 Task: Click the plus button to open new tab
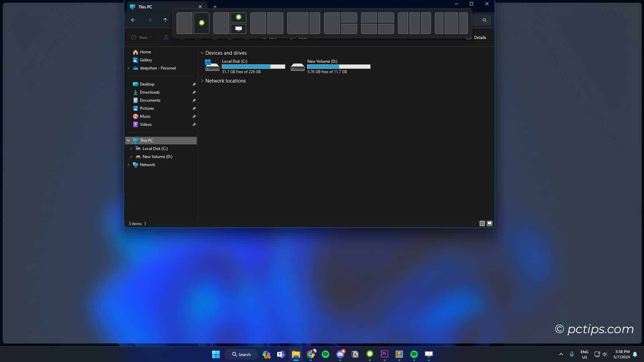click(215, 6)
